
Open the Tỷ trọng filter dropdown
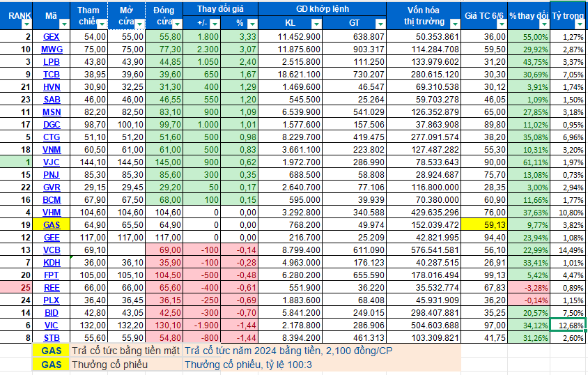(x=580, y=24)
